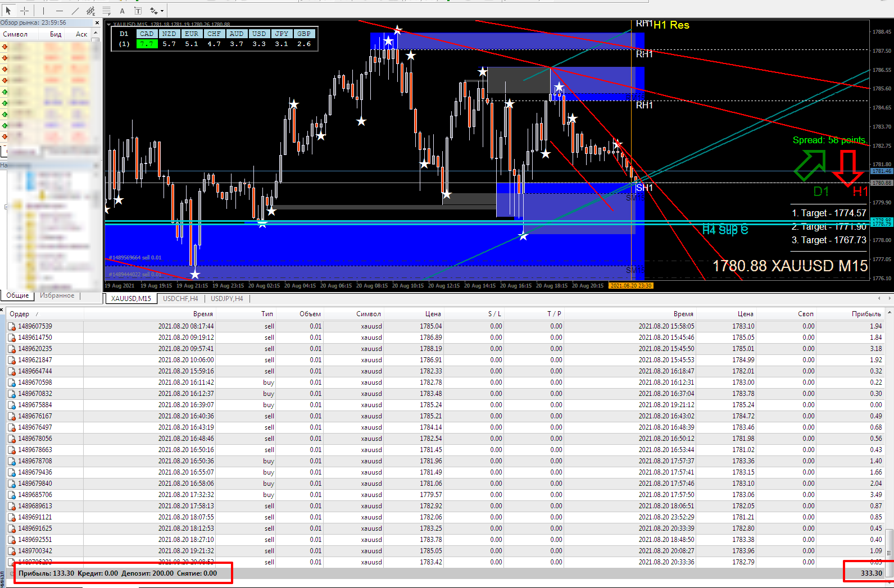Select order number 1489678663
This screenshot has height=588, width=894.
[x=35, y=450]
